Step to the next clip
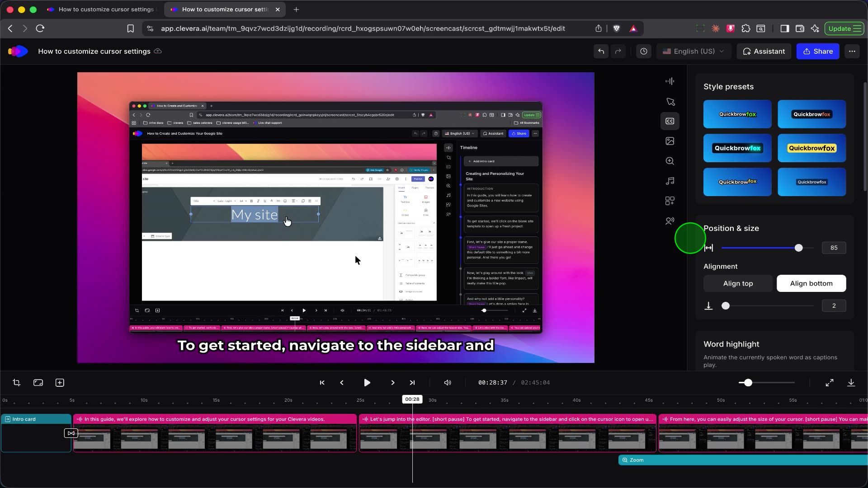This screenshot has width=868, height=488. (x=392, y=383)
